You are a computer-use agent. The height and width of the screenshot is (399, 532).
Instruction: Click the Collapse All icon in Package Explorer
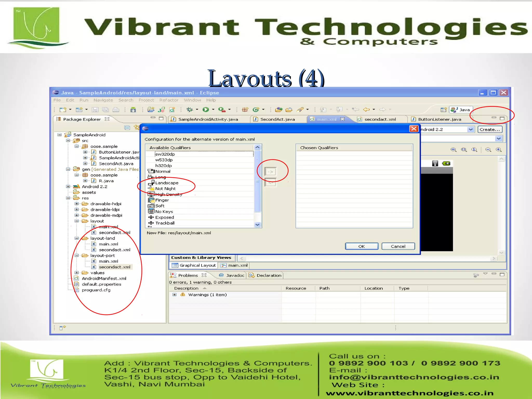[127, 128]
